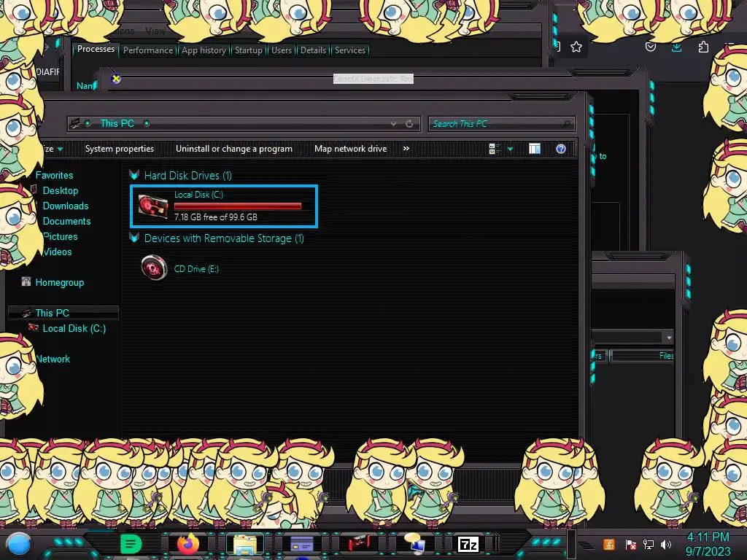Image resolution: width=747 pixels, height=560 pixels.
Task: Click the DirectX Diagnostic Tool title bar
Action: tap(373, 79)
